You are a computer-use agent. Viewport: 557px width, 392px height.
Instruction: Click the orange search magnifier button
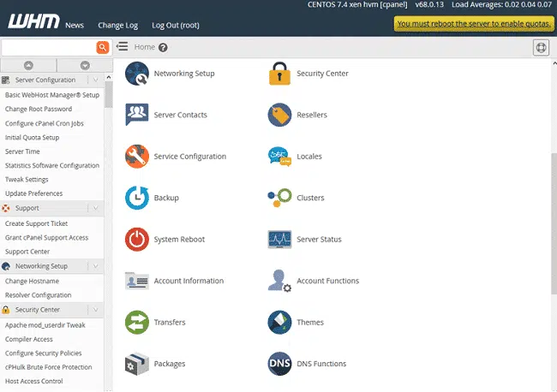click(103, 47)
